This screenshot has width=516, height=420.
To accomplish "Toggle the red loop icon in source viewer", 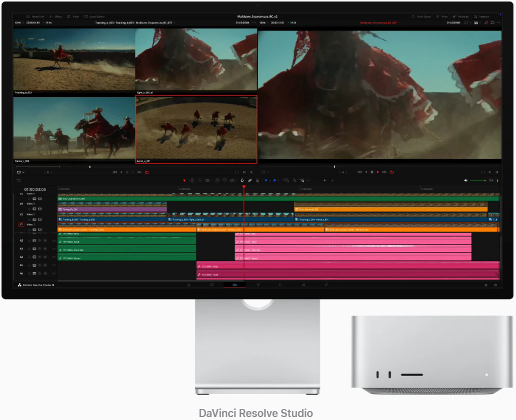I will (x=147, y=172).
